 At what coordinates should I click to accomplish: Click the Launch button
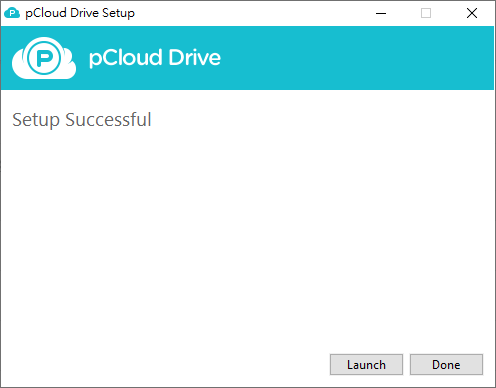(x=366, y=364)
